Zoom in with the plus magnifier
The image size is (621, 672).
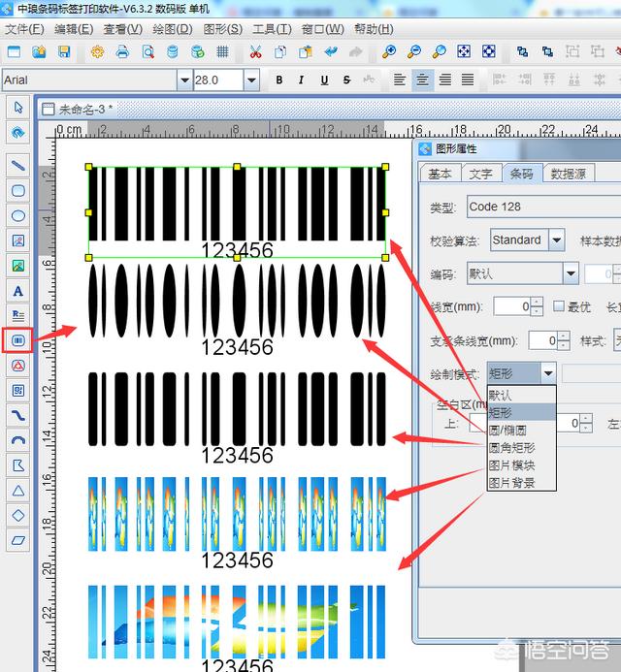click(x=388, y=51)
